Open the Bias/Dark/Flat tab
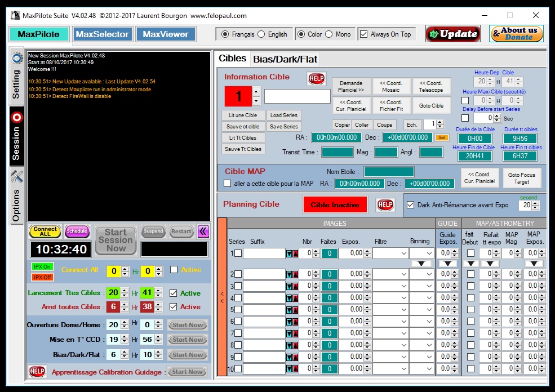Viewport: 555px width, 392px height. coord(285,59)
